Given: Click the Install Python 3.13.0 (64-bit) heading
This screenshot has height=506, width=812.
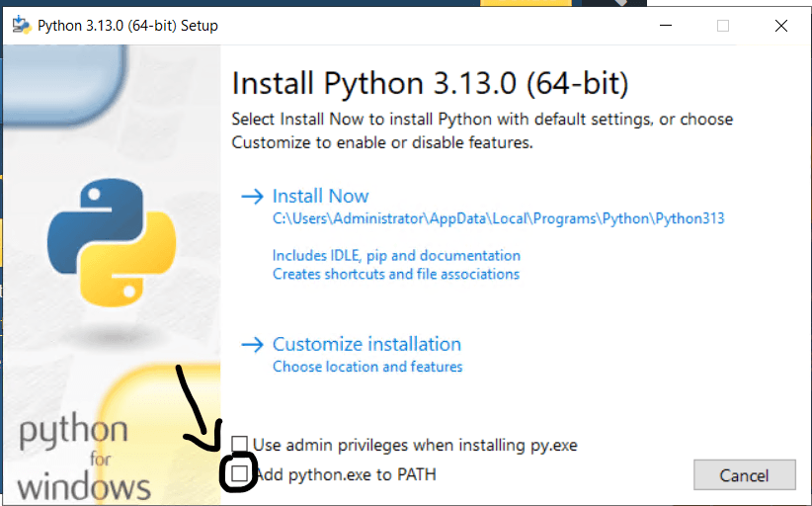Looking at the screenshot, I should (x=430, y=83).
